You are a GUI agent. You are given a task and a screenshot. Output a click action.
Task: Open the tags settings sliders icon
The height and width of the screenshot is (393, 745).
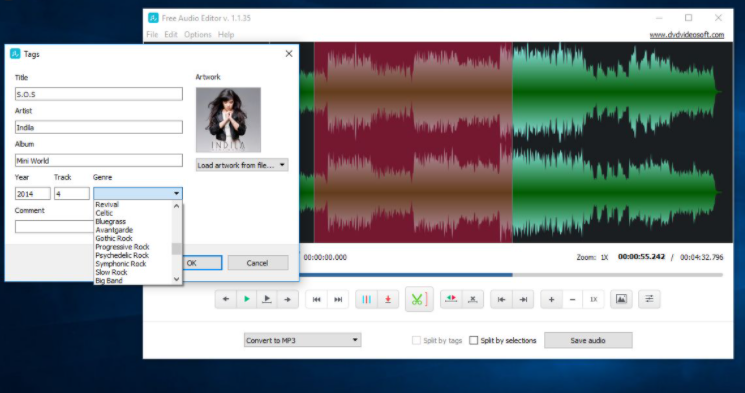point(649,299)
